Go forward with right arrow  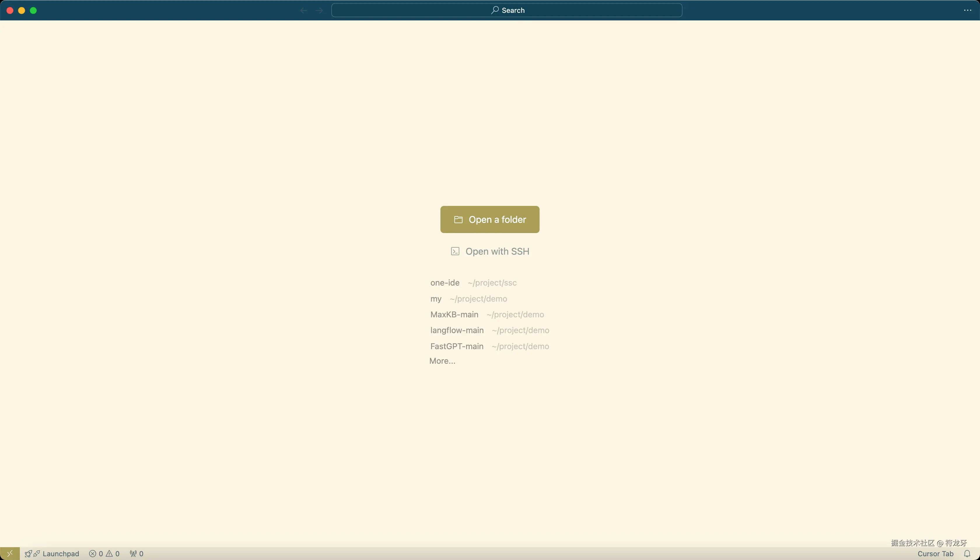coord(319,10)
